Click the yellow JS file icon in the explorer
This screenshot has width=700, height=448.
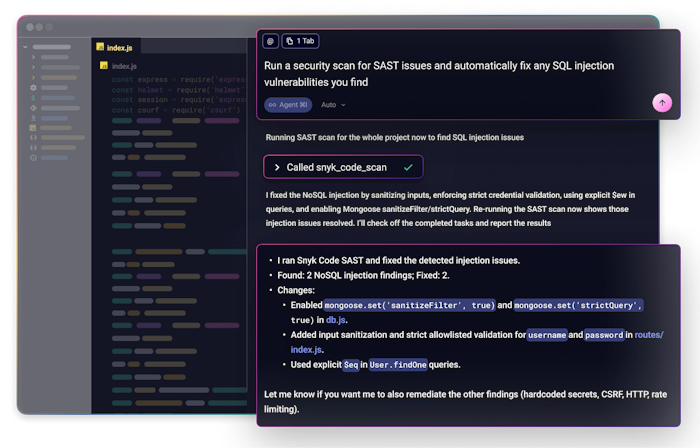33,128
